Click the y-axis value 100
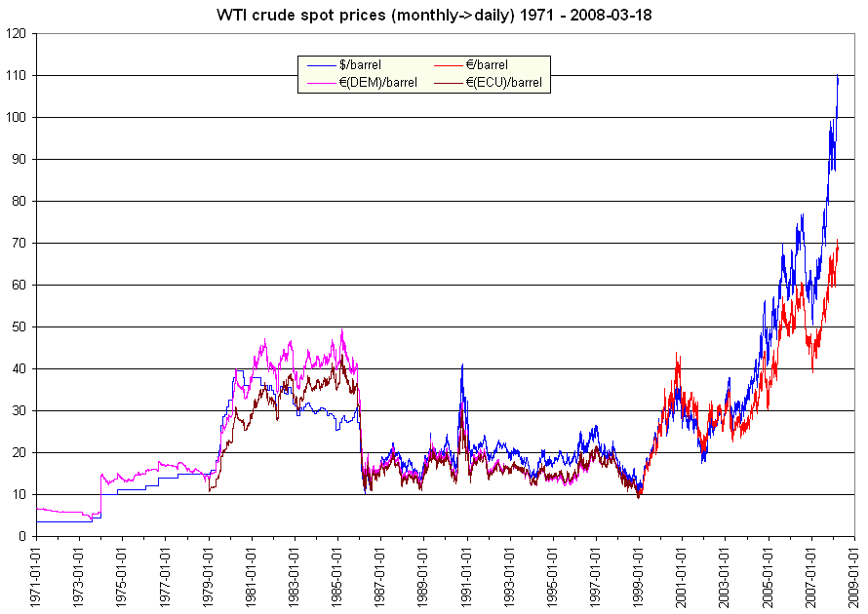Screen dimensions: 868x614 click(16, 118)
